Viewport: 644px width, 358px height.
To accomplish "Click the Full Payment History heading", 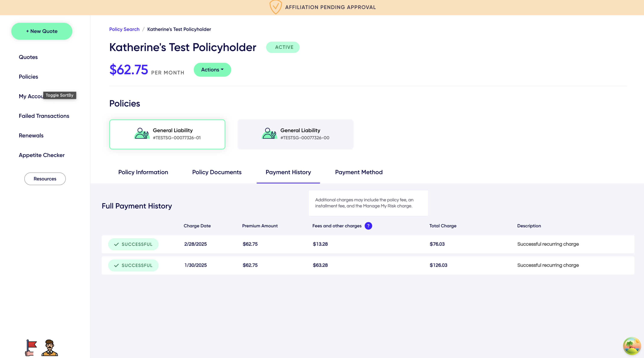I will 137,206.
